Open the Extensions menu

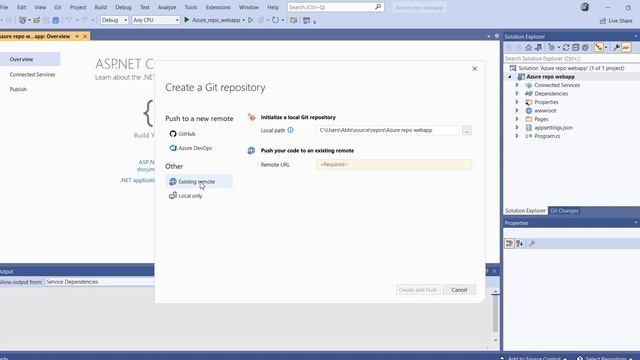(x=218, y=7)
